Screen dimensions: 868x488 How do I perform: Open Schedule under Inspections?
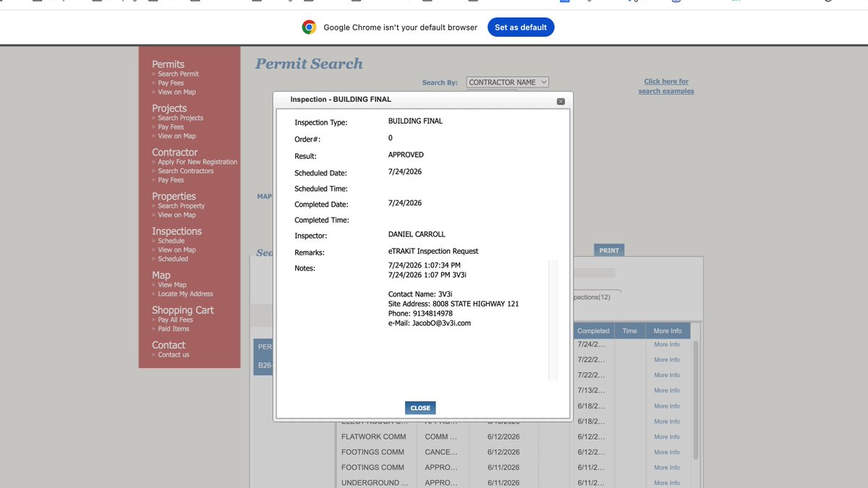pos(171,241)
